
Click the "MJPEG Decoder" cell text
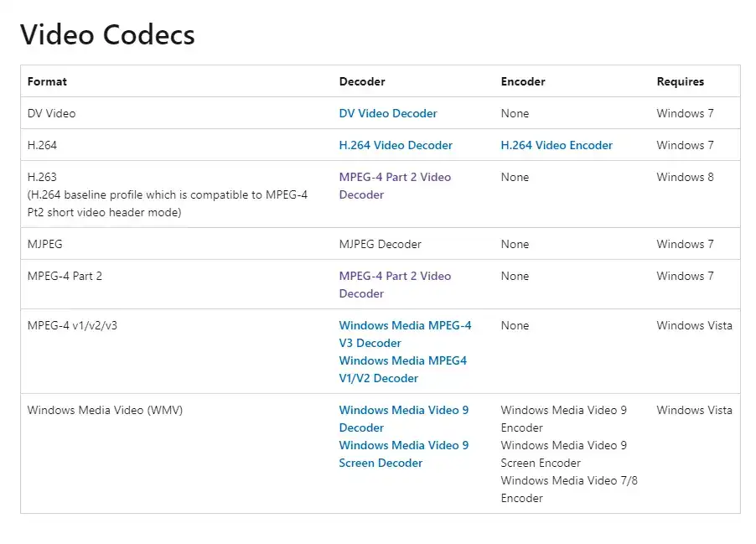pos(380,244)
